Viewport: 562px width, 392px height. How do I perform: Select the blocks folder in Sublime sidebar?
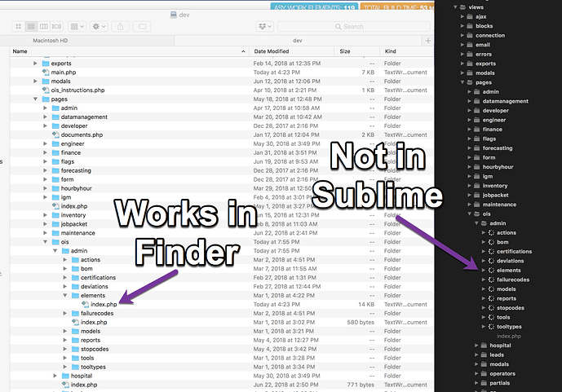click(485, 26)
